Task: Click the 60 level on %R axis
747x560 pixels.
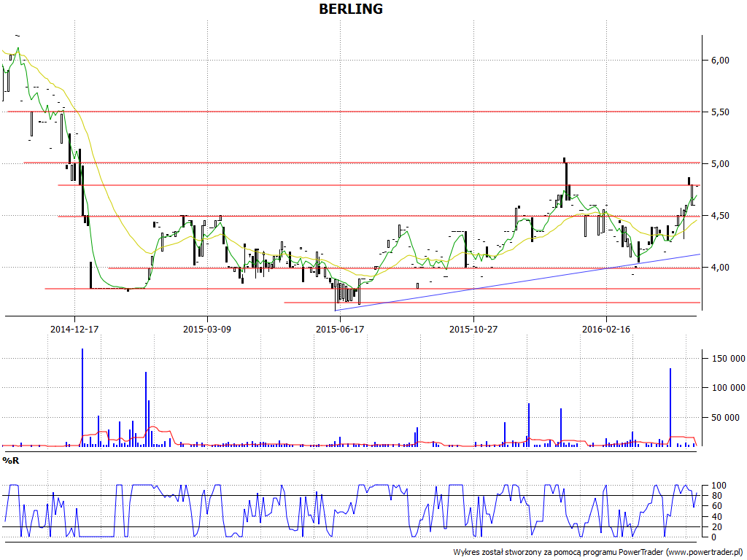Action: [719, 506]
